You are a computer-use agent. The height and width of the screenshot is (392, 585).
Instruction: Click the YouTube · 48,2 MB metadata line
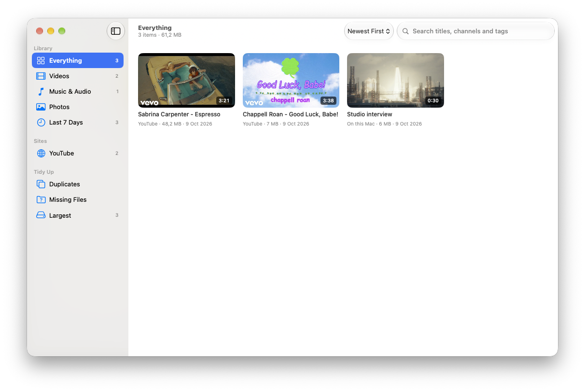pyautogui.click(x=175, y=124)
